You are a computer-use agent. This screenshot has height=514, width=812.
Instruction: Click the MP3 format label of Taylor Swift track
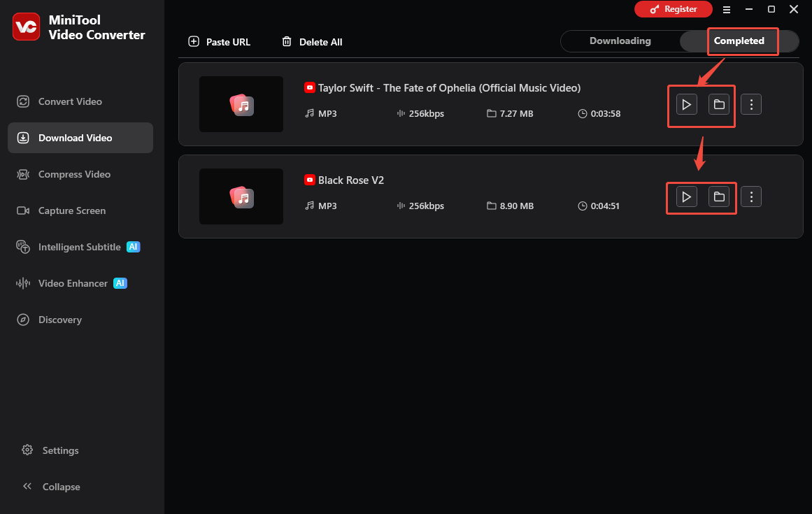point(327,113)
